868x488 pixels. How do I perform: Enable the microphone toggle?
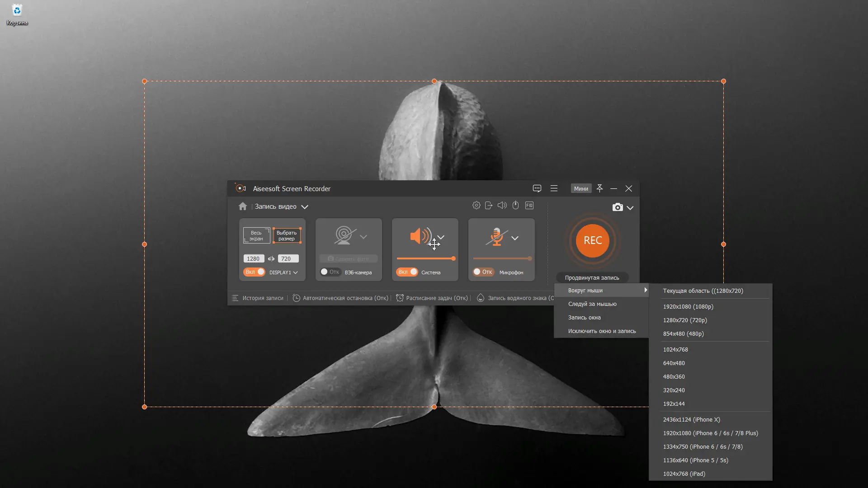point(482,272)
